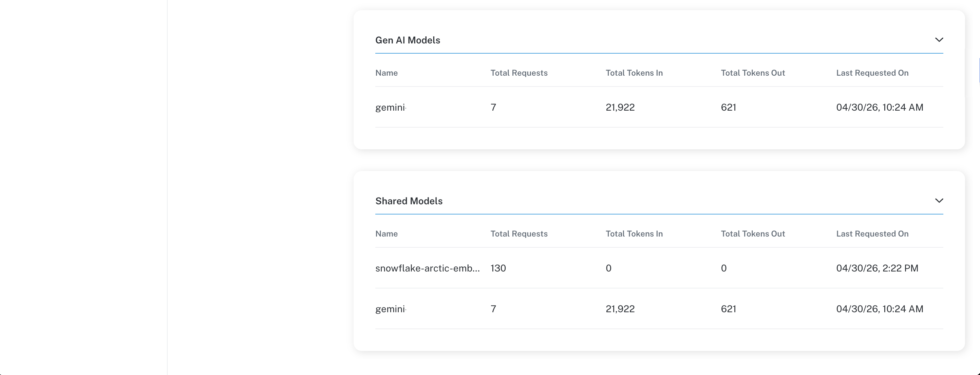Click Total Tokens In header in Shared Models
The image size is (980, 375).
(634, 234)
